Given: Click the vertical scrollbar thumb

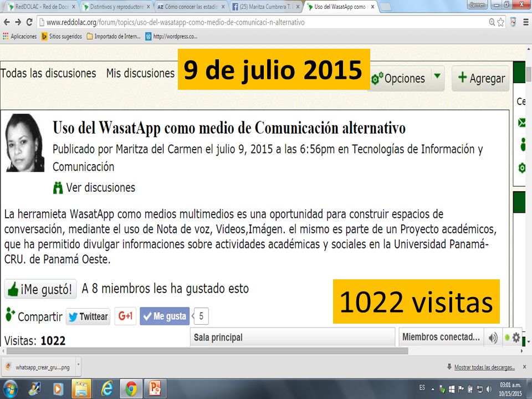Looking at the screenshot, I should click(529, 74).
